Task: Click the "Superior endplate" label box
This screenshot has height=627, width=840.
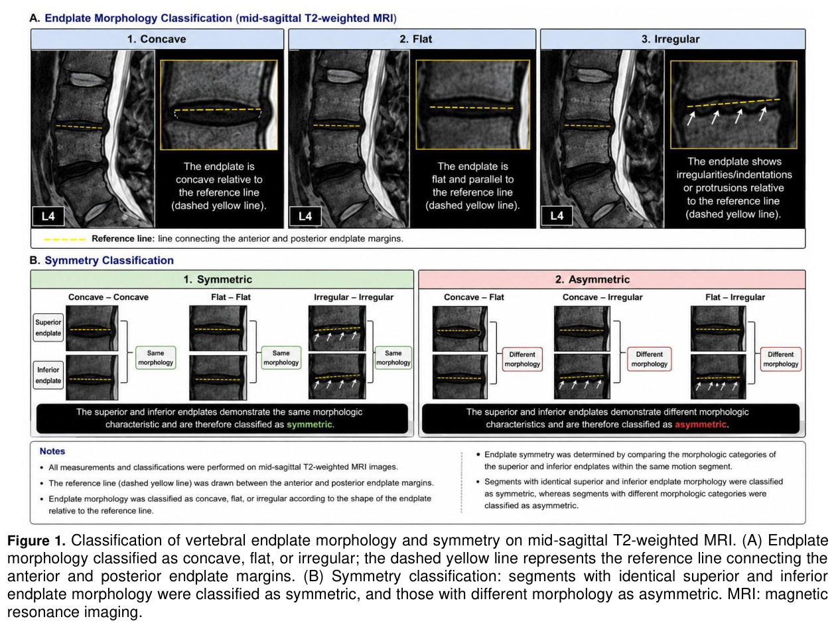Action: tap(48, 328)
